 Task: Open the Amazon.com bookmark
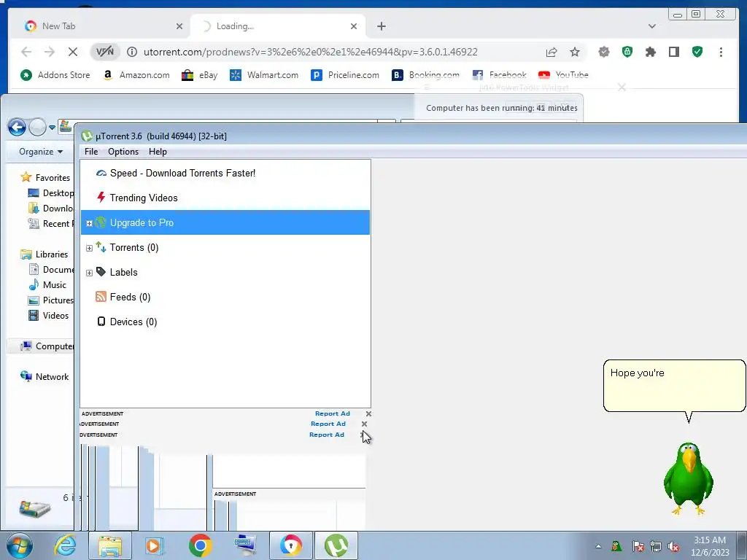click(136, 75)
